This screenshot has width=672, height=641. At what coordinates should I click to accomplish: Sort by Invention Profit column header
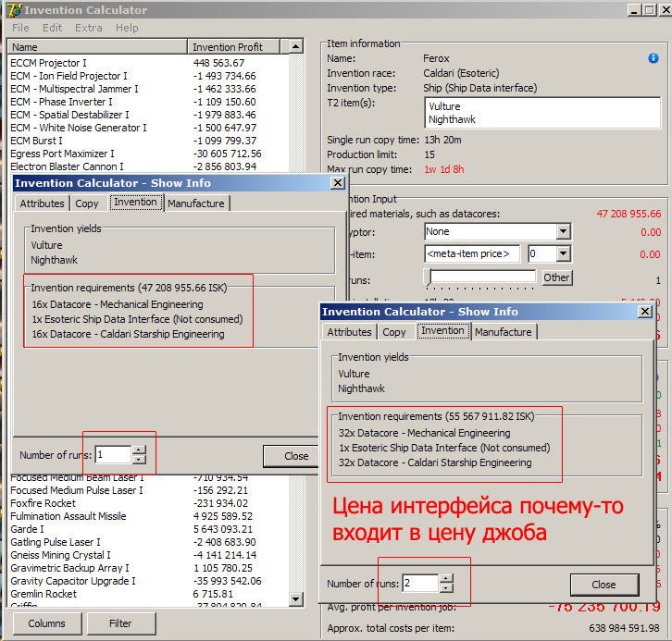233,46
